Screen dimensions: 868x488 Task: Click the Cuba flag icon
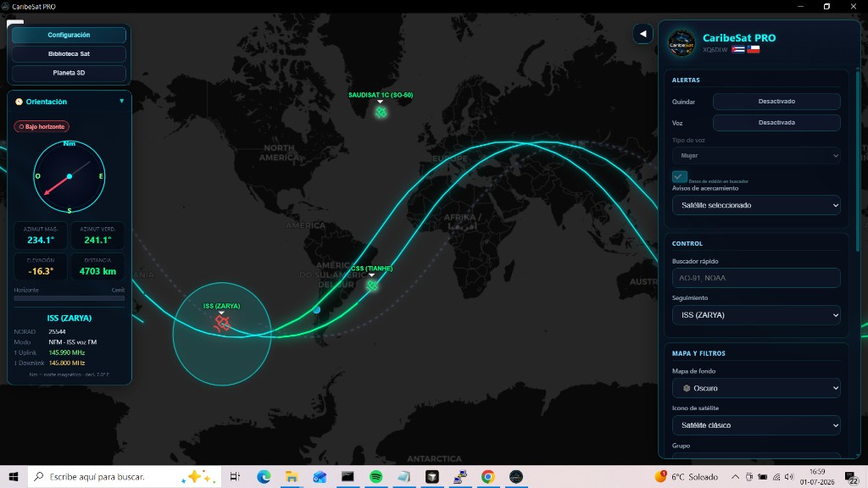point(738,49)
